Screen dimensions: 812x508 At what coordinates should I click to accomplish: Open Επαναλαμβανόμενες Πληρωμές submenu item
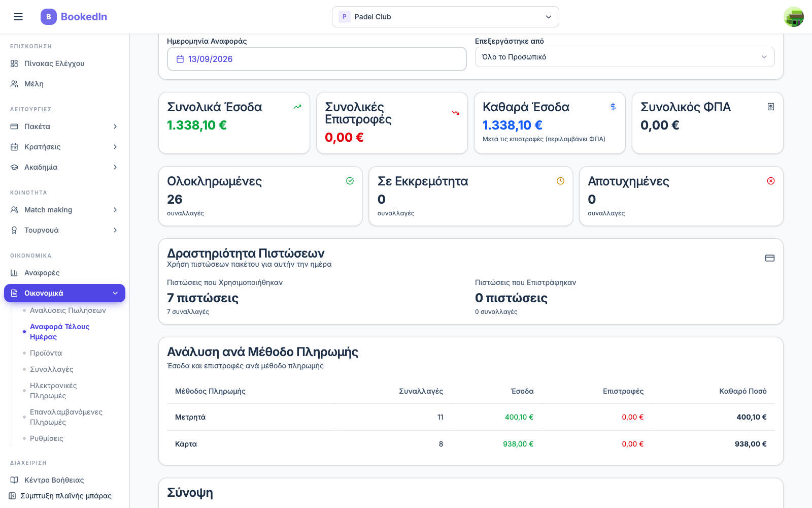coord(66,417)
